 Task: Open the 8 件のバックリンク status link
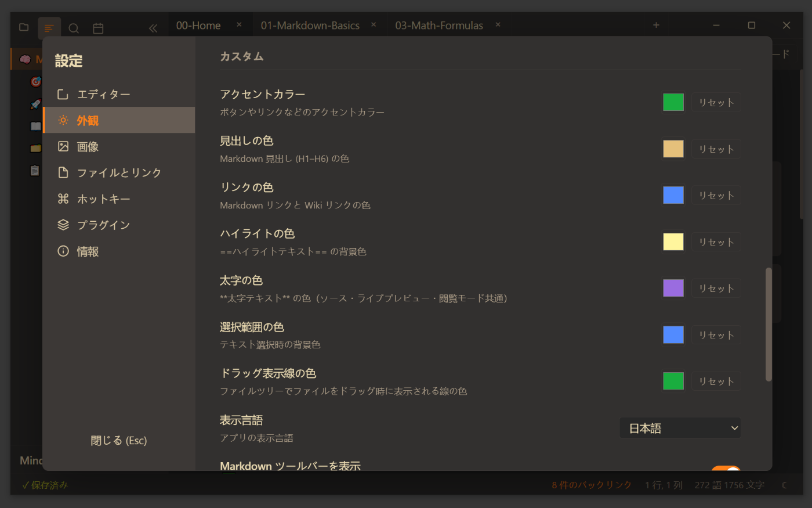(x=591, y=485)
